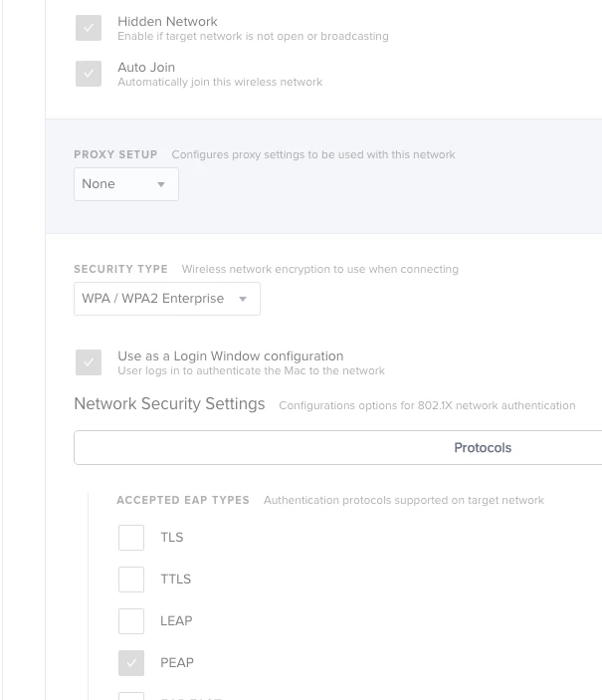Click the arrow on the Proxy Setup dropdown
Screen dimensions: 602x700
point(161,185)
